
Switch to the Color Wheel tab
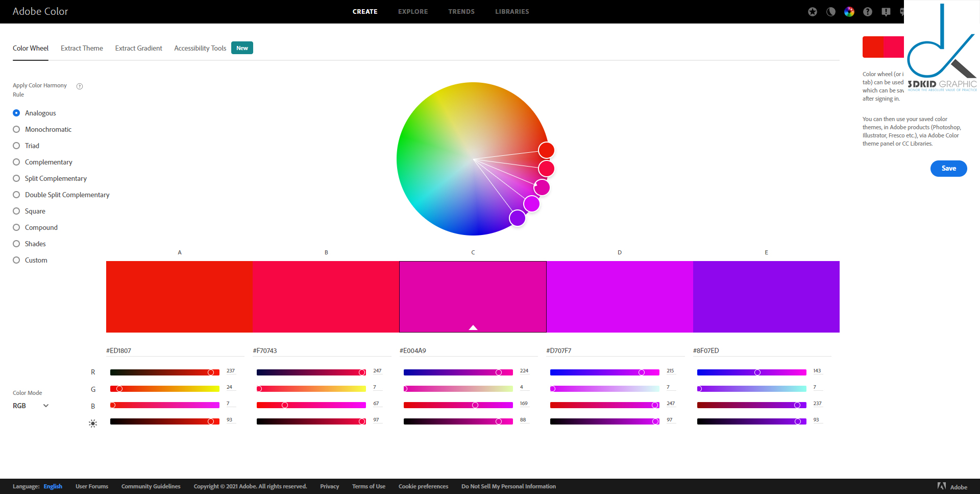(x=31, y=48)
